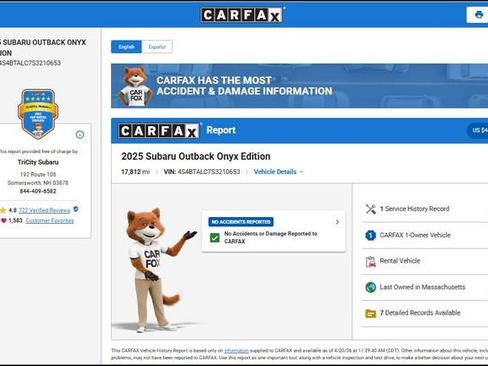
Task: Click the green checkmark icon
Action: [x=215, y=238]
